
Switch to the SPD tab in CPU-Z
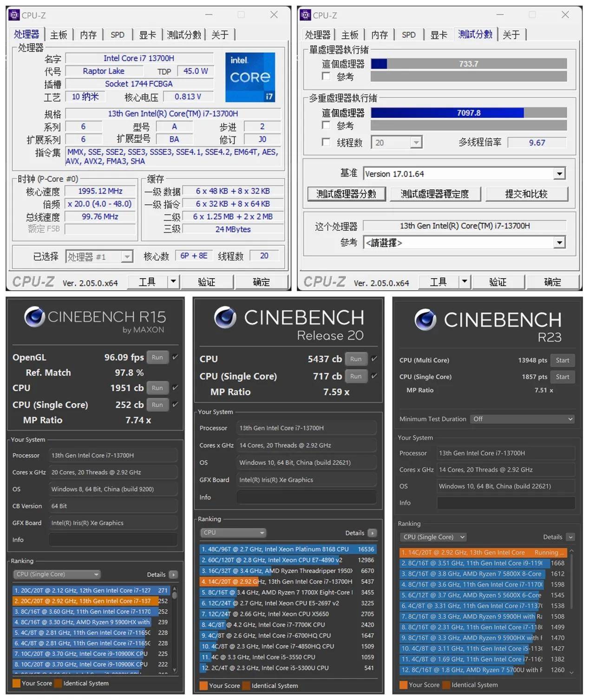[117, 34]
